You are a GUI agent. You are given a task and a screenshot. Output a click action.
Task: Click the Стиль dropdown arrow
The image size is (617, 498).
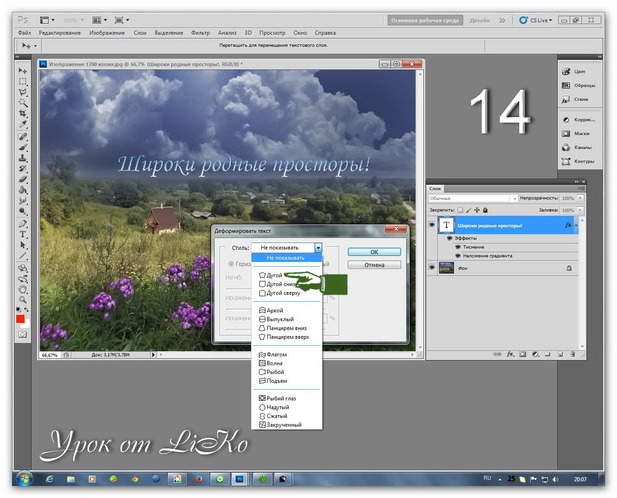(x=318, y=247)
